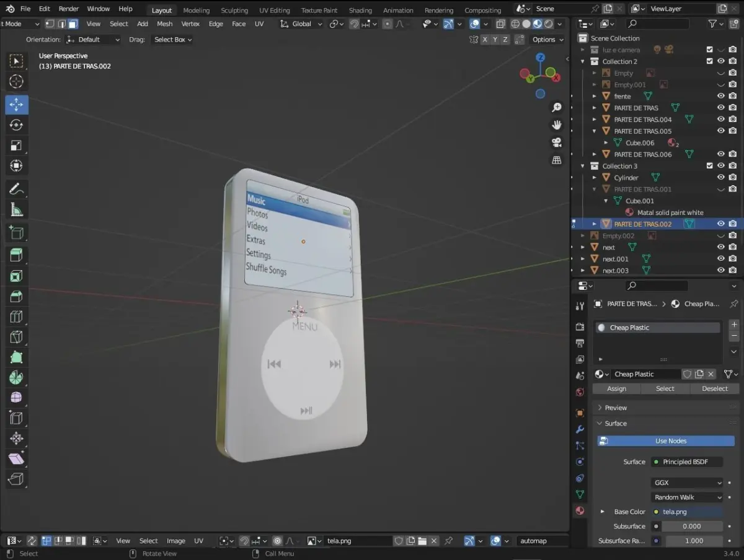
Task: Click the outliner search field
Action: pyautogui.click(x=657, y=24)
